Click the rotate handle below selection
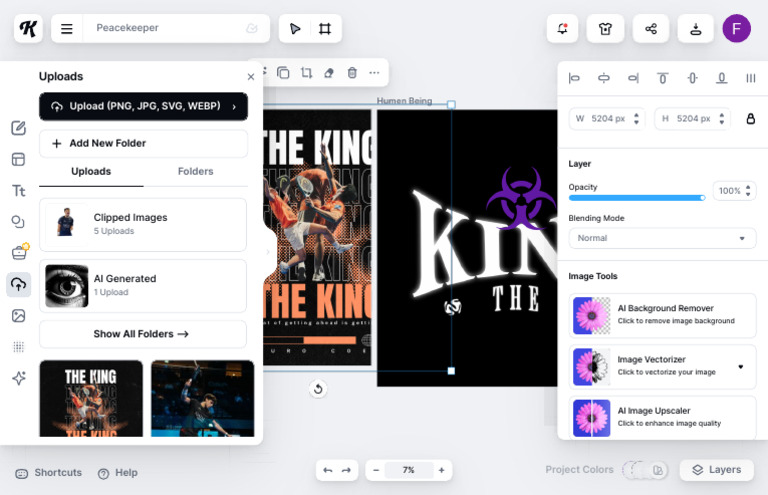This screenshot has height=495, width=768. pyautogui.click(x=318, y=389)
